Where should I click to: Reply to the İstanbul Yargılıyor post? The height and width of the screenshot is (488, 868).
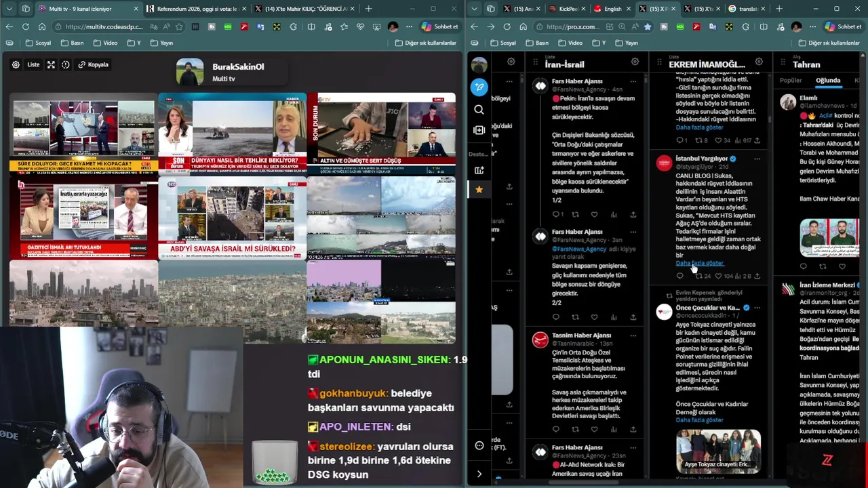[680, 277]
